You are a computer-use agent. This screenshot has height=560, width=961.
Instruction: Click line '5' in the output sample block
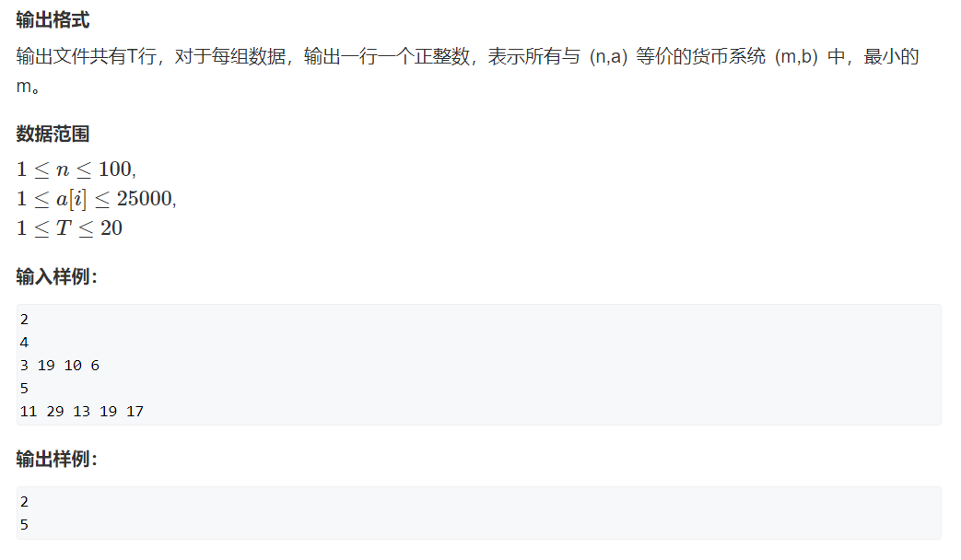pyautogui.click(x=24, y=525)
